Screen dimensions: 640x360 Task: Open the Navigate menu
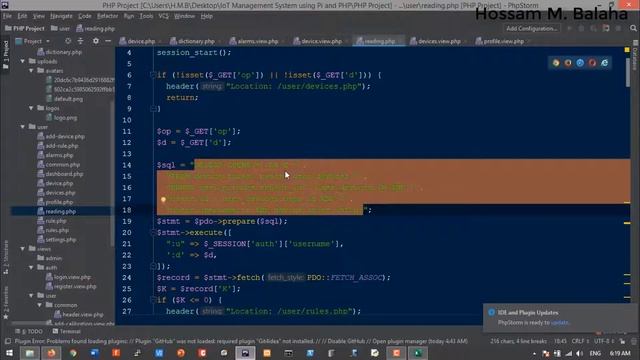61,16
